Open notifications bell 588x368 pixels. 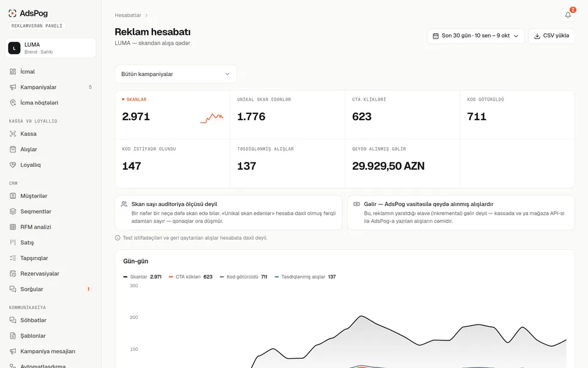(x=568, y=15)
